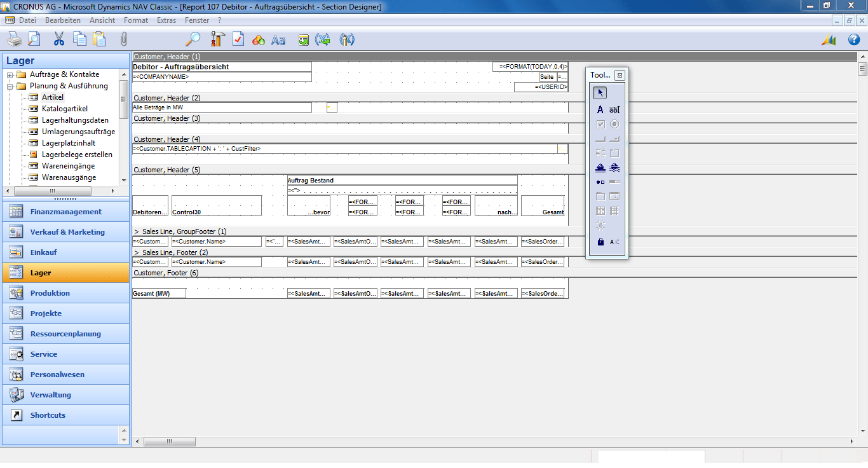Open the Produktion navigation button

[66, 293]
